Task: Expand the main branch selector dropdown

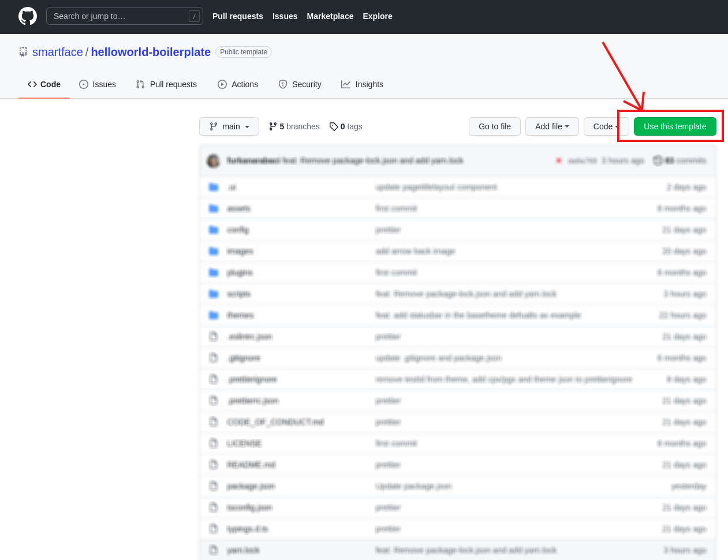Action: (x=229, y=126)
